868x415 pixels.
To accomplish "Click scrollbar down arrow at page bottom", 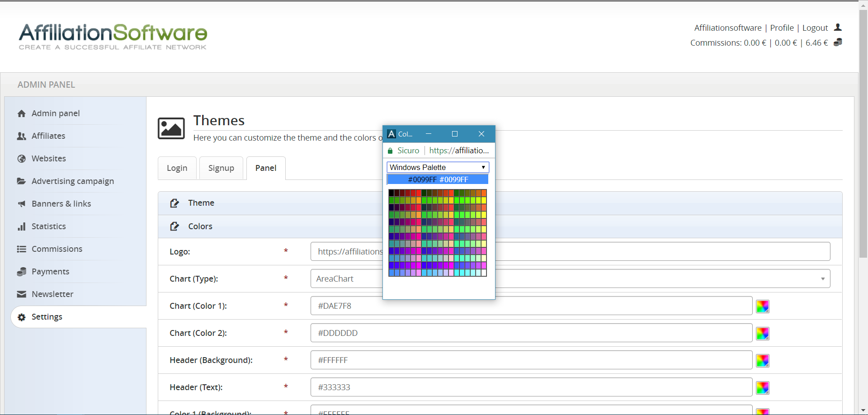I will (863, 410).
